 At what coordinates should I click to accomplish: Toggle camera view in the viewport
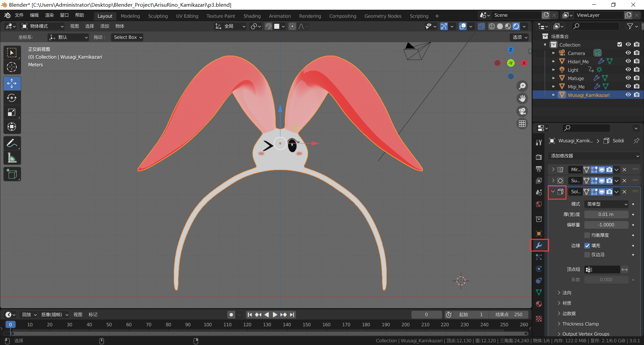pyautogui.click(x=522, y=111)
